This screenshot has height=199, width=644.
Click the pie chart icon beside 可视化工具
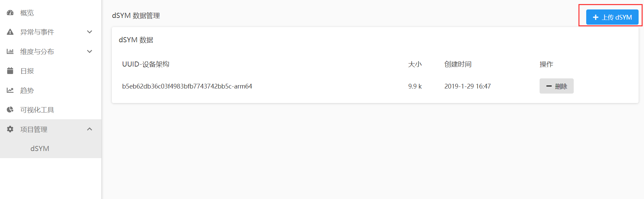tap(10, 110)
